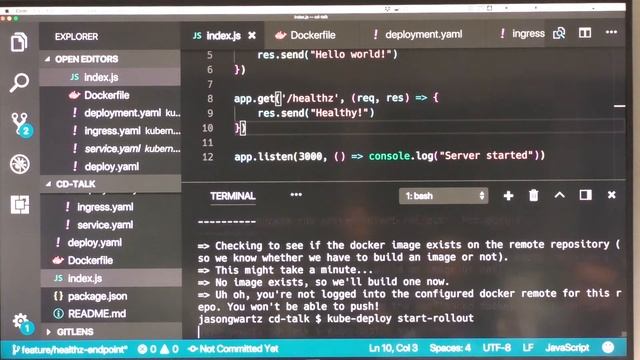
Task: Click the feature/healthz-endpoint branch in status bar
Action: (x=70, y=349)
